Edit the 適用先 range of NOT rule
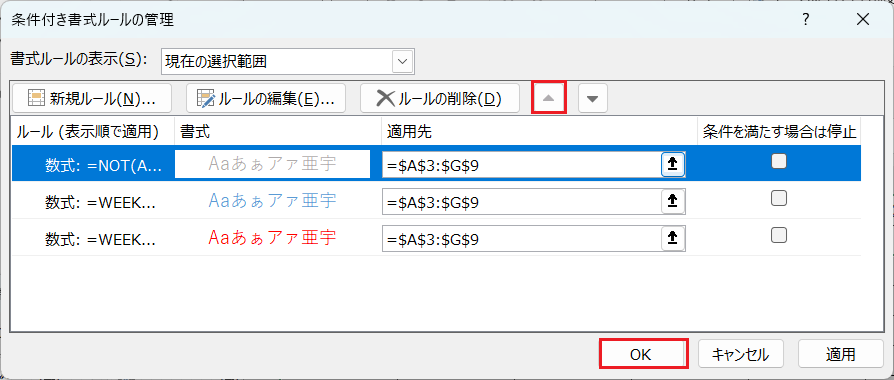 (522, 165)
